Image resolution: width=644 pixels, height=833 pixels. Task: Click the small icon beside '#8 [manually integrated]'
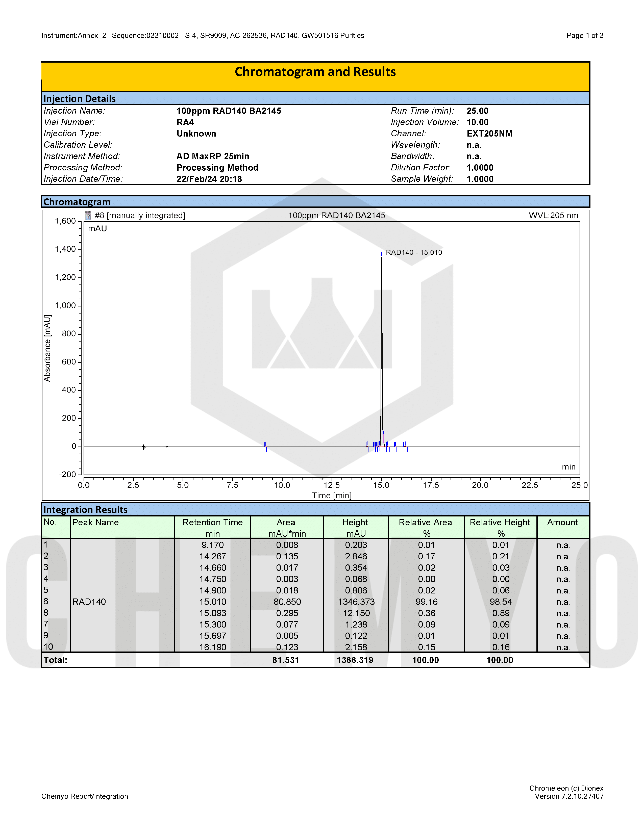[88, 216]
